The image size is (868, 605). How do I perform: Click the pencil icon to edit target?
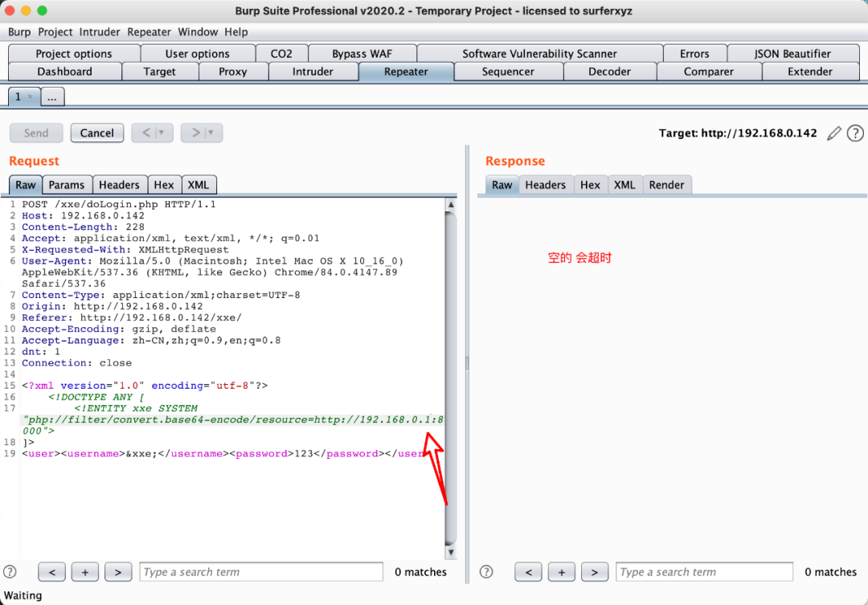coord(833,133)
